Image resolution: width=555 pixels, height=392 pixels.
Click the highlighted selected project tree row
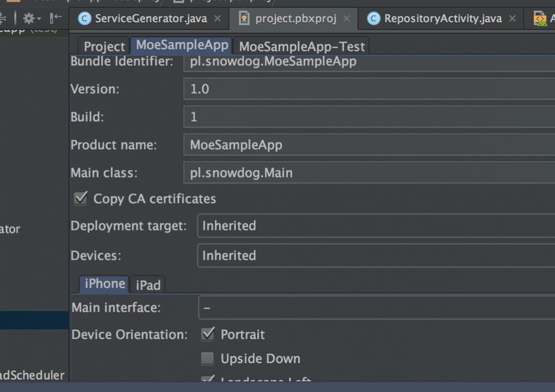(34, 320)
